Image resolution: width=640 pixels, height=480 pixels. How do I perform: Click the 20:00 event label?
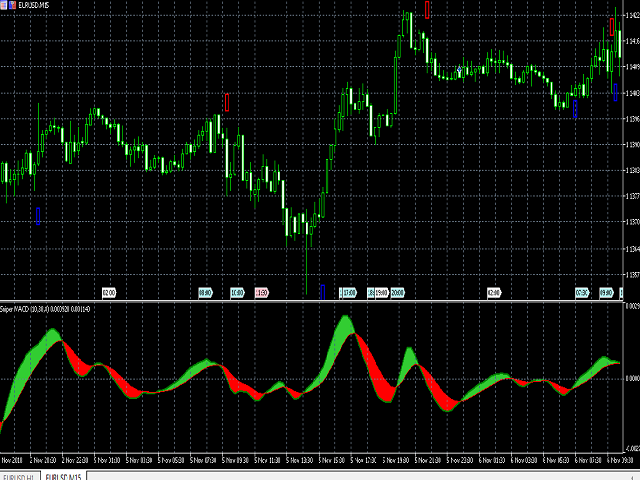397,292
